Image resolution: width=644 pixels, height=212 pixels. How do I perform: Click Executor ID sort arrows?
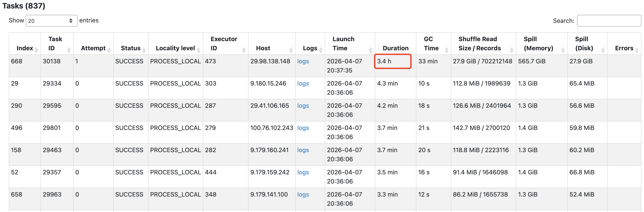point(244,50)
